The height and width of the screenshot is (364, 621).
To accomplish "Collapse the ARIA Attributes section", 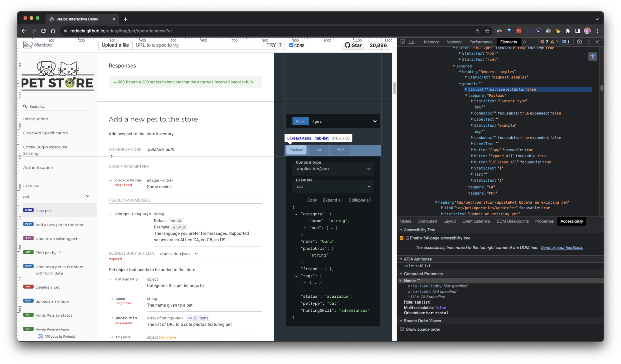I will [x=401, y=259].
